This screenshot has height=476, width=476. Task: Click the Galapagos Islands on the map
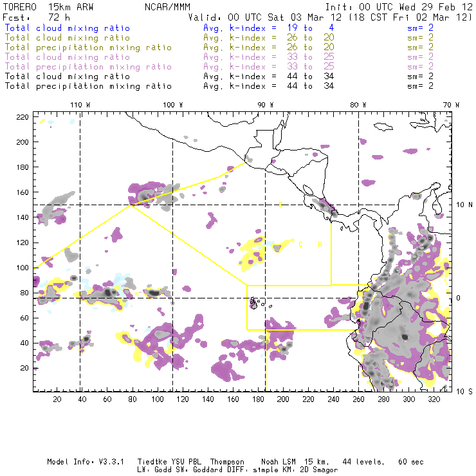pyautogui.click(x=254, y=302)
